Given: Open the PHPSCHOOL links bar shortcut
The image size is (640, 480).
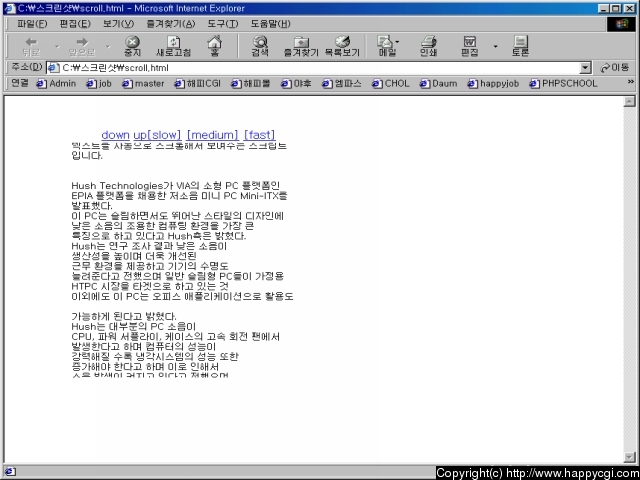Looking at the screenshot, I should tap(563, 83).
